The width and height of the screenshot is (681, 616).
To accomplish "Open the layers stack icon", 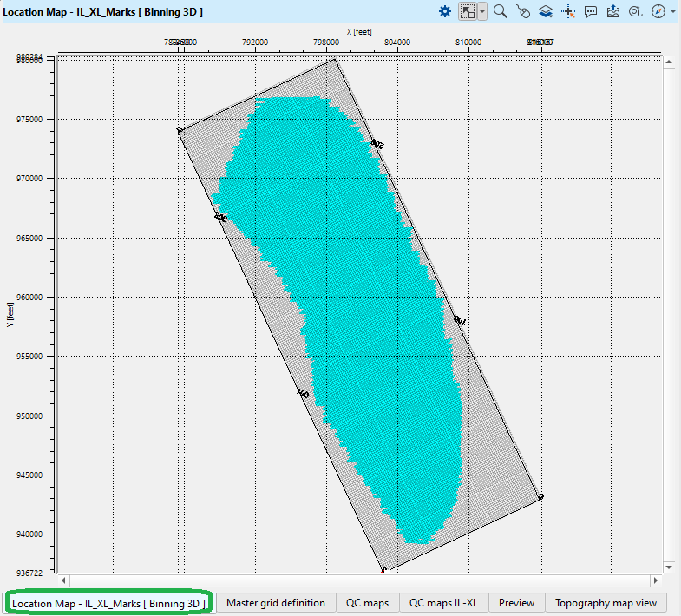I will [546, 11].
